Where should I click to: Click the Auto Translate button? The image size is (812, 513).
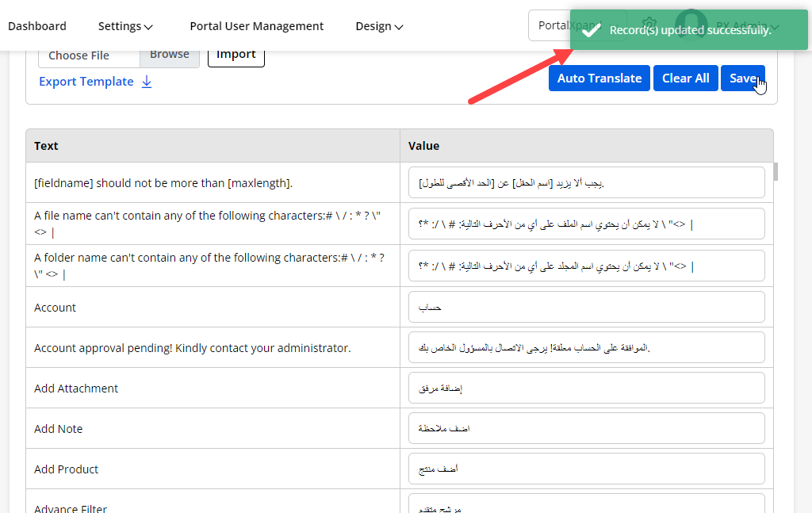tap(599, 78)
